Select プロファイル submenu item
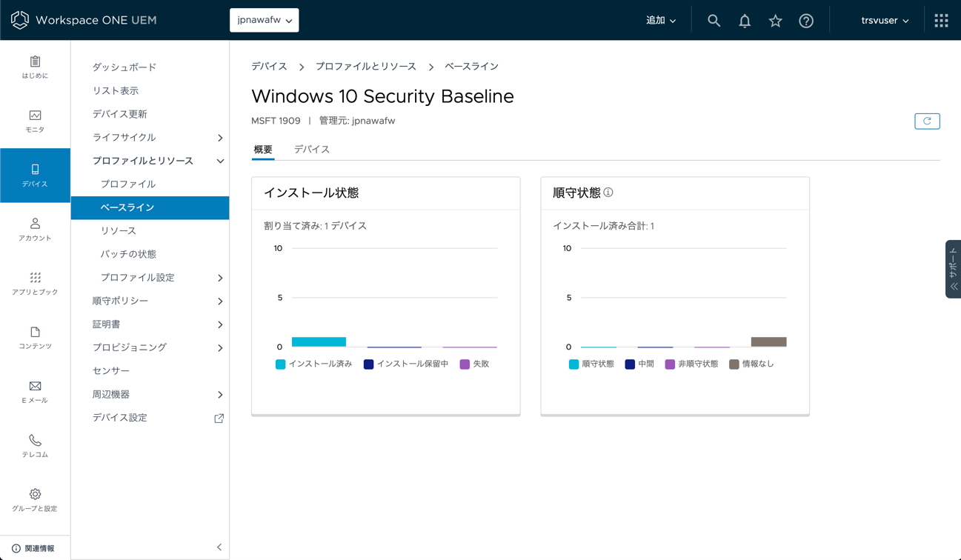Image resolution: width=961 pixels, height=560 pixels. (x=128, y=184)
